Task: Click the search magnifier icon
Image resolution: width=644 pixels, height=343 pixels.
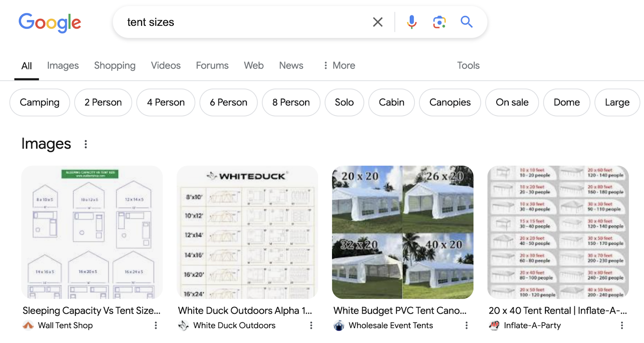Action: point(466,22)
